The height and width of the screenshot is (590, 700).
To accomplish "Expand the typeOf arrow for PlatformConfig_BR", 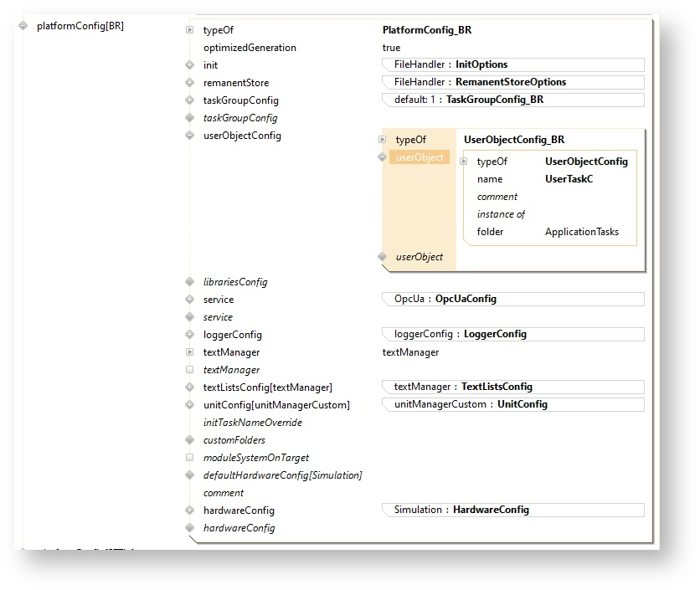I will tap(190, 30).
